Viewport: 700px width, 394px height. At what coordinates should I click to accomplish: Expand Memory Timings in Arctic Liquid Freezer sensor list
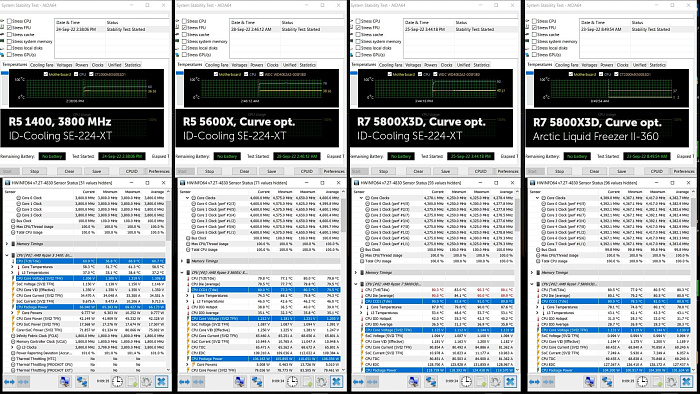532,272
